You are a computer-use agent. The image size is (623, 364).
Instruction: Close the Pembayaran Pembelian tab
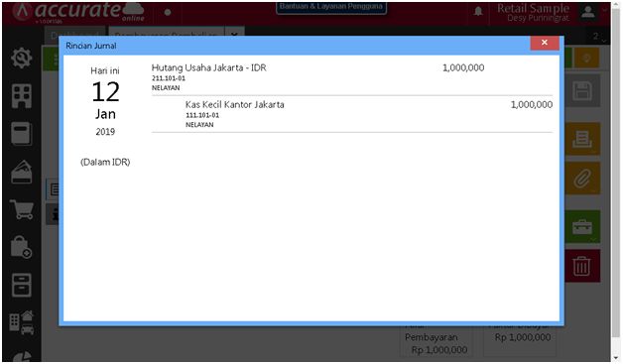click(234, 35)
